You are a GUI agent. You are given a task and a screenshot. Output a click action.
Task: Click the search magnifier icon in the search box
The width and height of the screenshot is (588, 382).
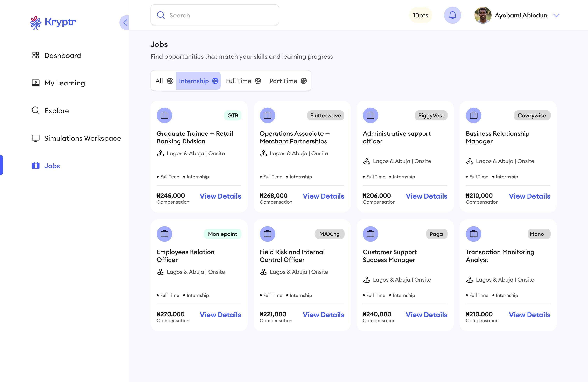tap(161, 15)
